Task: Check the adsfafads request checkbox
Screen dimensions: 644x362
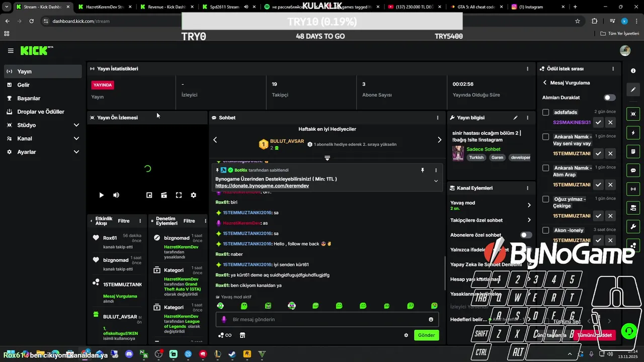Action: [545, 112]
